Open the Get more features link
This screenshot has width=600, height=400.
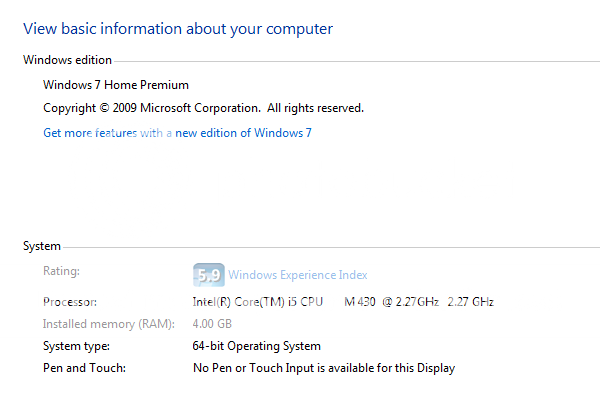(177, 133)
